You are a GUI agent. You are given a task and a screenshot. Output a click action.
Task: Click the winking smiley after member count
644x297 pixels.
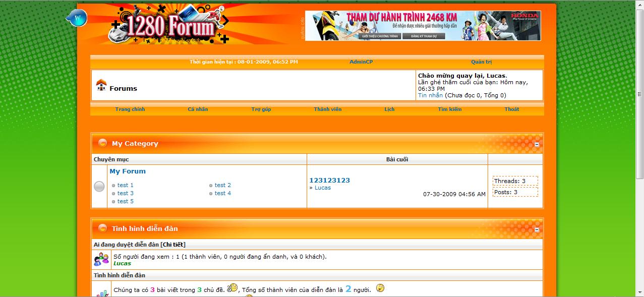(x=380, y=288)
